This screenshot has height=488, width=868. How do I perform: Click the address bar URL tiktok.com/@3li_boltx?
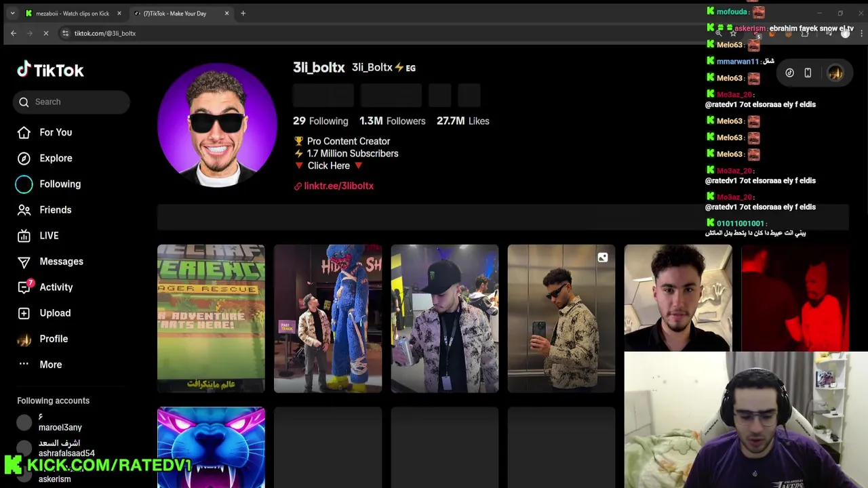tap(105, 33)
